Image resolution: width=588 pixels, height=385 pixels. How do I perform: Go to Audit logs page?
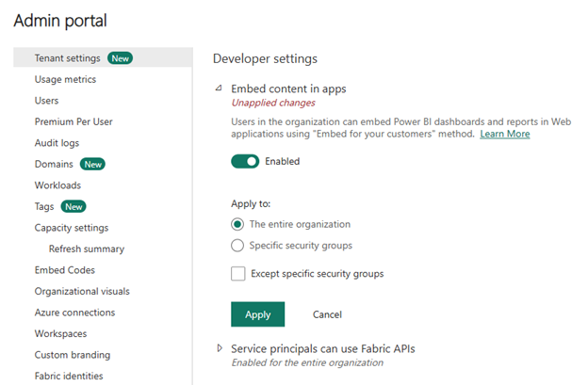[57, 143]
